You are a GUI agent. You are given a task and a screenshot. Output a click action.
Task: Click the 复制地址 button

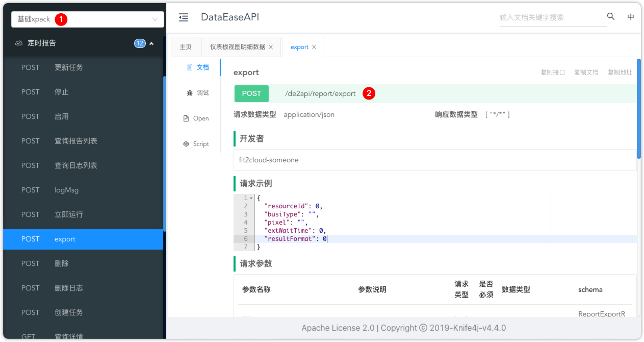click(620, 72)
